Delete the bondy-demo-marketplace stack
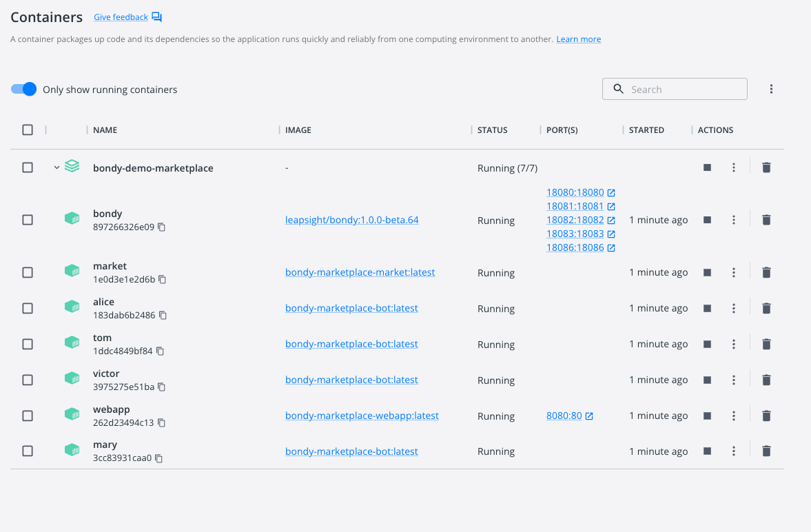 [766, 167]
